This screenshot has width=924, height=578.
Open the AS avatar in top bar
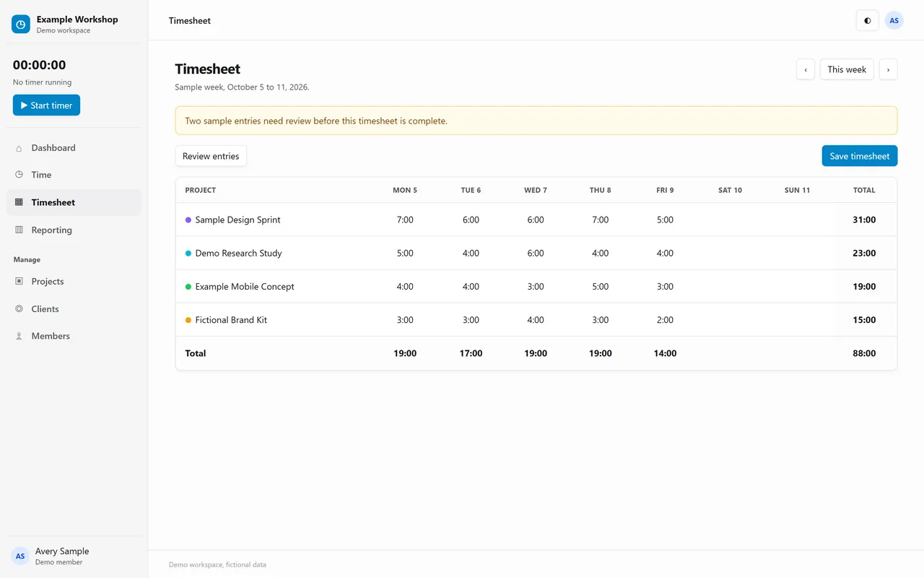894,21
